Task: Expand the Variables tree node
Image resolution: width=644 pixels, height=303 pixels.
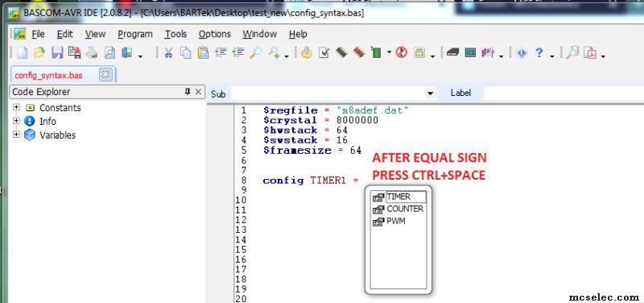Action: pos(16,135)
